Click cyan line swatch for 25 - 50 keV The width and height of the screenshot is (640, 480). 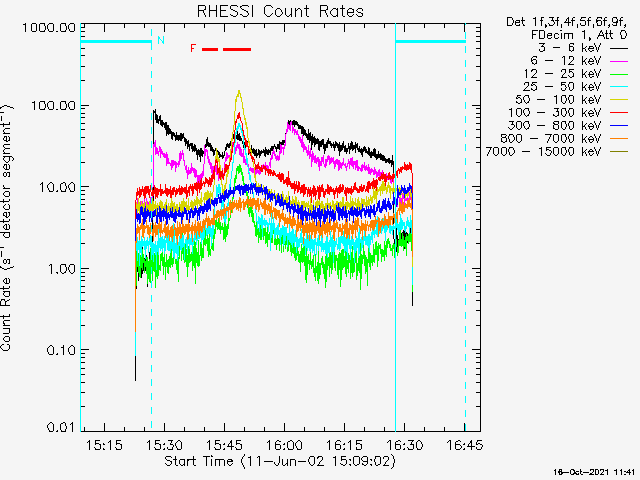click(x=619, y=87)
